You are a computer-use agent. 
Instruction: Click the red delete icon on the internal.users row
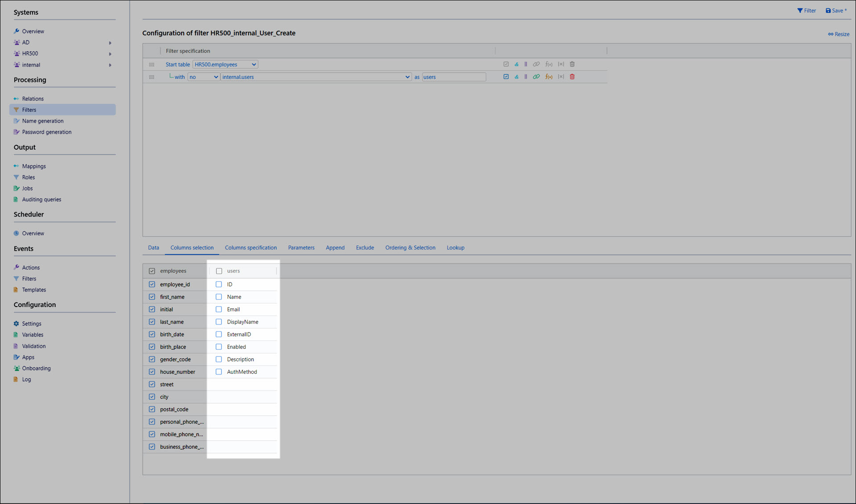pos(572,77)
